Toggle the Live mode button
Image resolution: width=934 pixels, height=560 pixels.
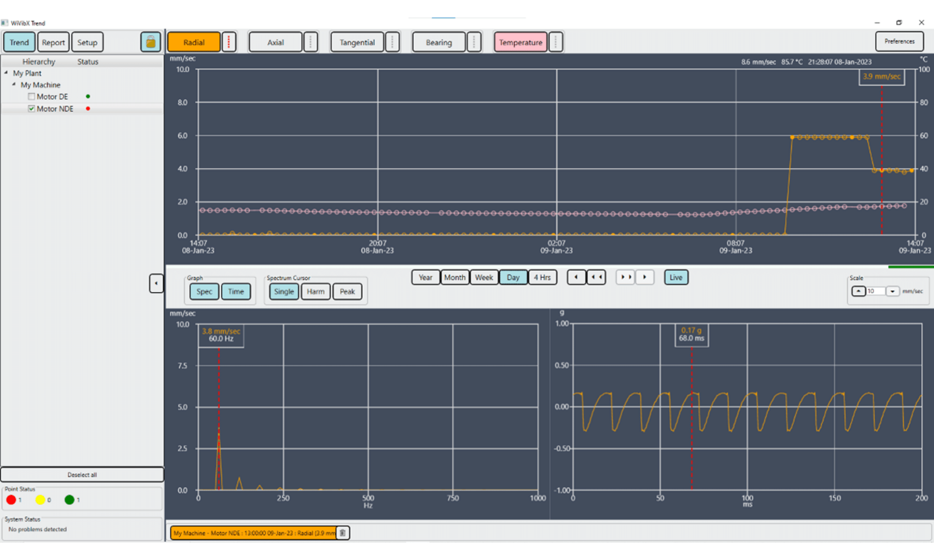tap(676, 277)
